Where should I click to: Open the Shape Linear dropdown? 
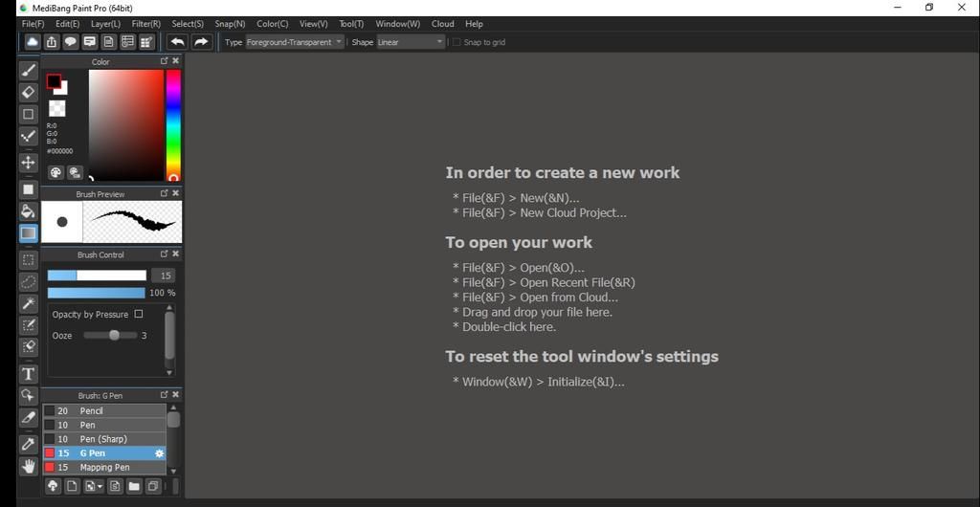411,42
